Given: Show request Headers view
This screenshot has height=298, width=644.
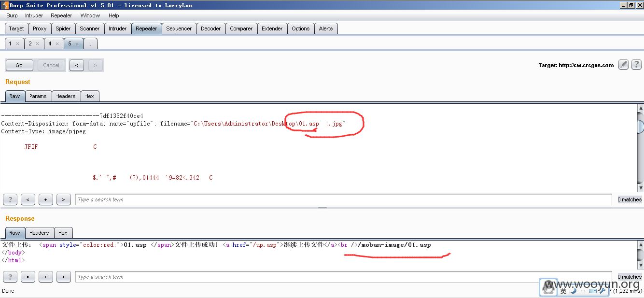Looking at the screenshot, I should click(x=66, y=96).
